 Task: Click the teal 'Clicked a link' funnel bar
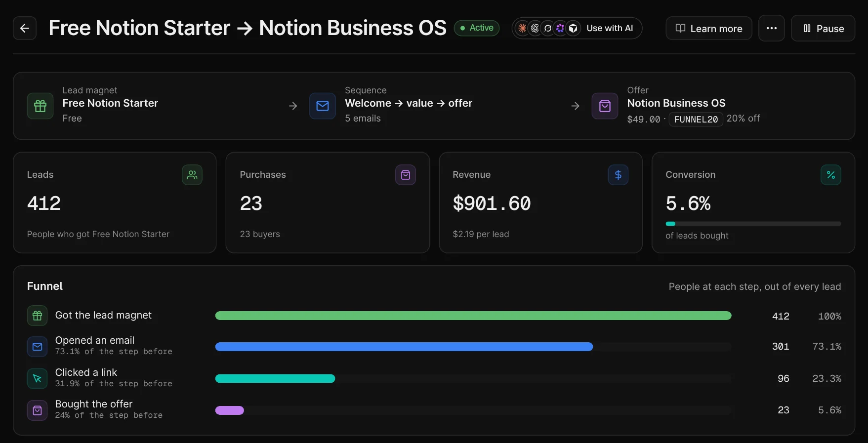coord(275,378)
